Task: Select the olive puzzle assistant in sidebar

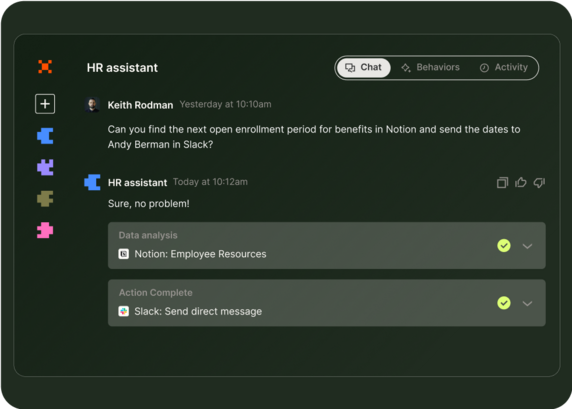Action: pos(45,199)
